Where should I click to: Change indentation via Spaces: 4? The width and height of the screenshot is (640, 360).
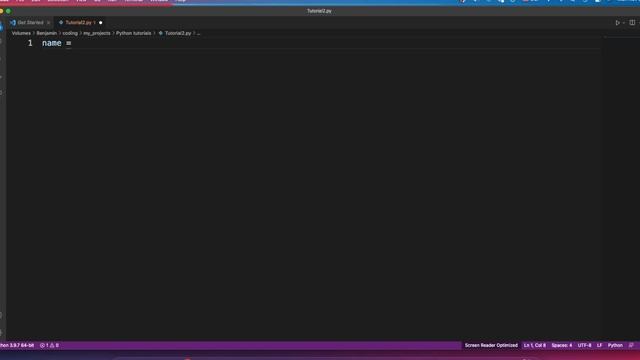(562, 345)
